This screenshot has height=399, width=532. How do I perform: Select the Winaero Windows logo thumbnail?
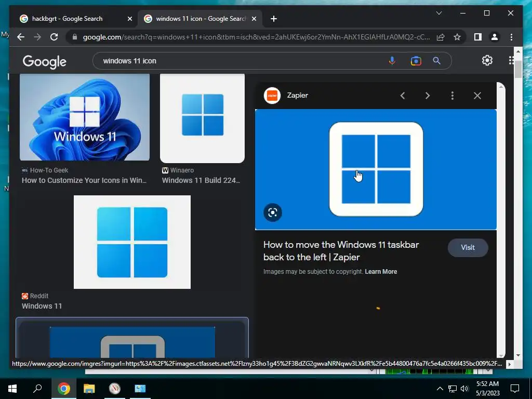[202, 118]
